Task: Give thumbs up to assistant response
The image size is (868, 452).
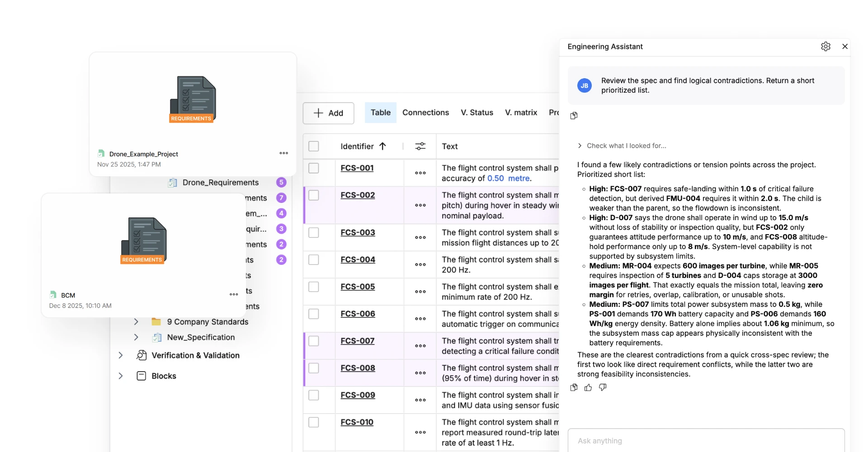Action: click(588, 387)
